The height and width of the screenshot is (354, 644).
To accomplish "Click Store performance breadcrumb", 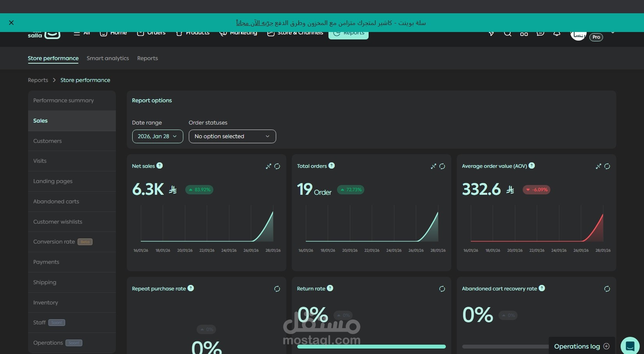I will click(x=85, y=80).
